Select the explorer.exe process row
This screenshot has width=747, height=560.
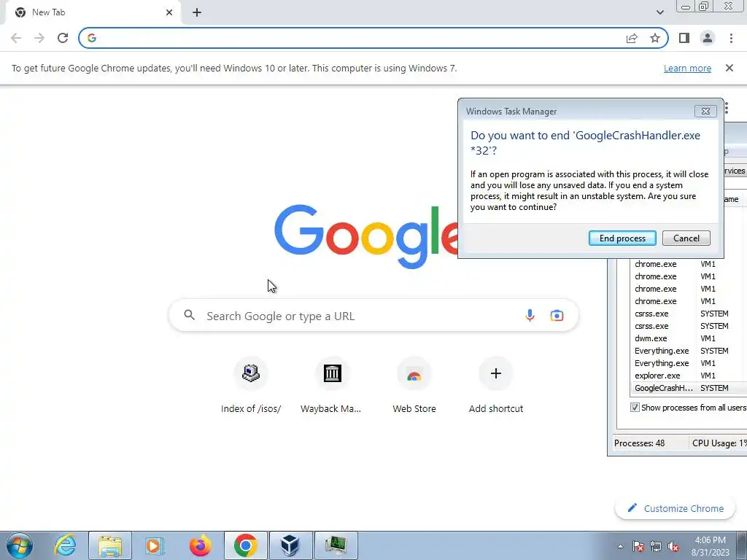pos(689,376)
